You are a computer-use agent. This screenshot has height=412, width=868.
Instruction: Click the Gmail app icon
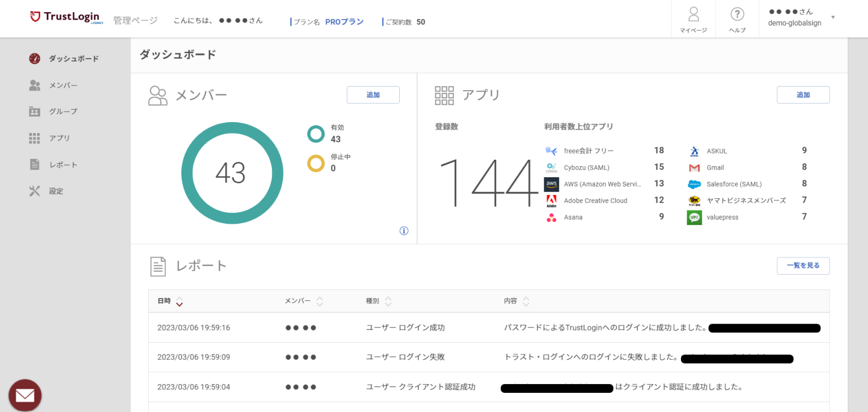point(694,168)
